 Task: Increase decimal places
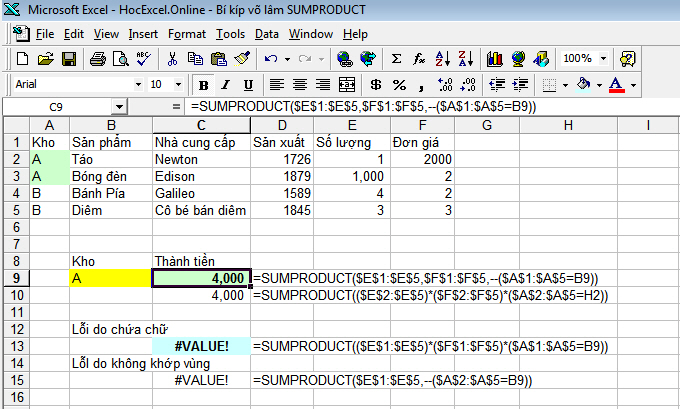pyautogui.click(x=445, y=85)
